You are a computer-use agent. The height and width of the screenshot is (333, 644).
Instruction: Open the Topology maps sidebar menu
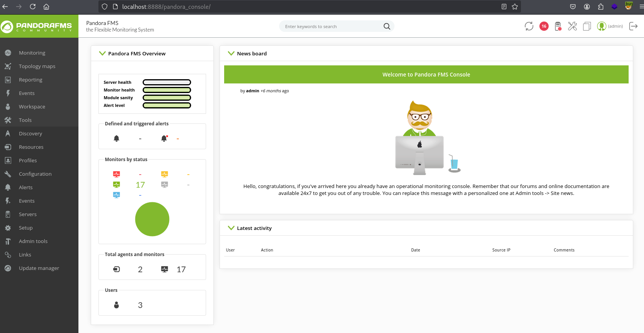(x=37, y=66)
